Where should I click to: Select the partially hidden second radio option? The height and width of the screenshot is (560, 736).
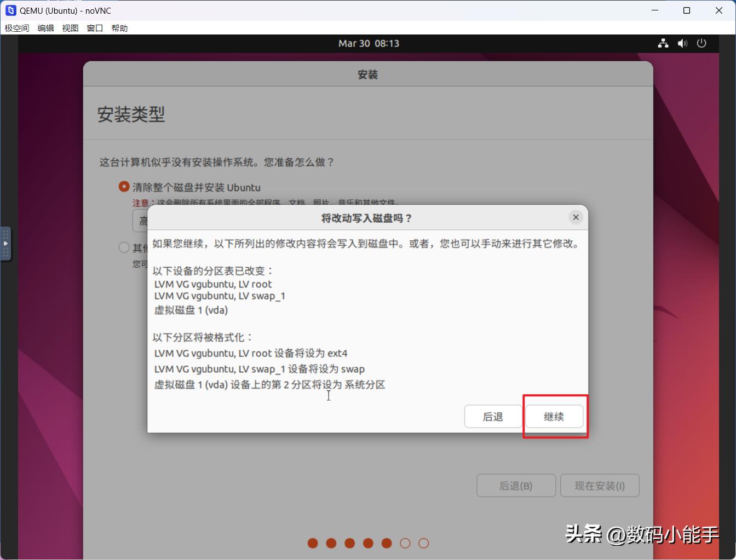[124, 248]
